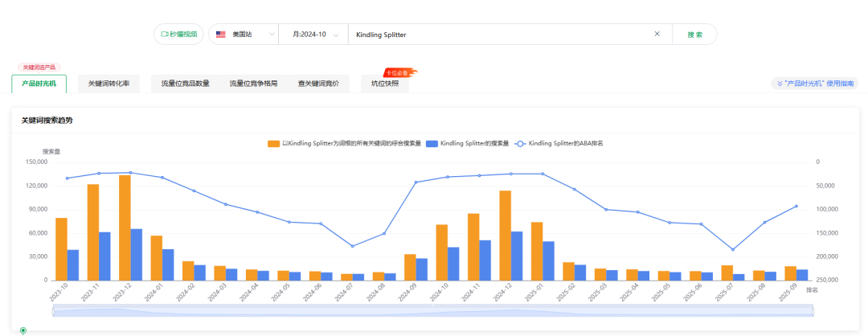Open the "产品时光机" 使用指南 link
Viewport: 868px width, 336px height.
coord(815,84)
